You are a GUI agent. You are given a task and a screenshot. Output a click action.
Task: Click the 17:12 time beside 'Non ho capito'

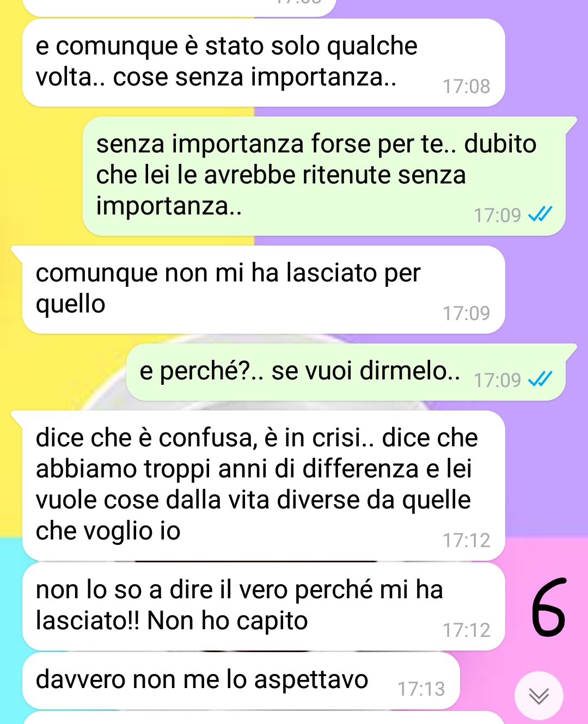pos(466,630)
